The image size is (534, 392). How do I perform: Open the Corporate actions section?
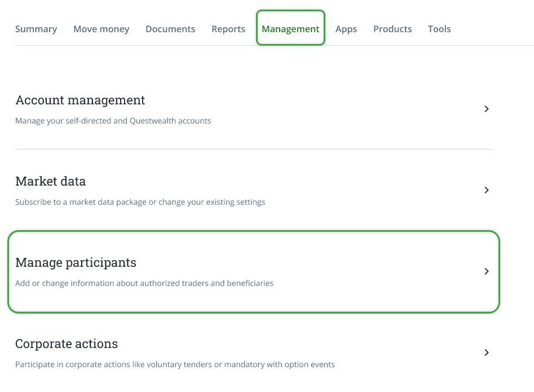(254, 353)
